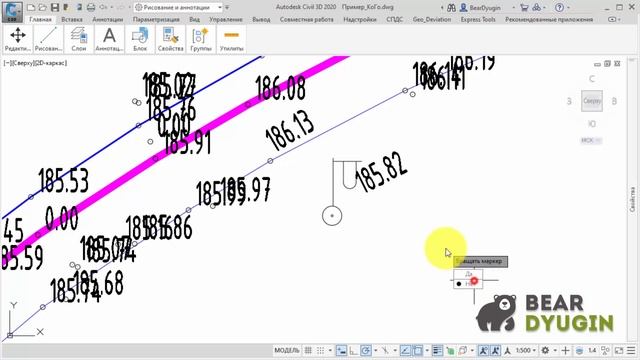Open the Вывод ribbon tab
The image size is (640, 360).
pyautogui.click(x=261, y=19)
